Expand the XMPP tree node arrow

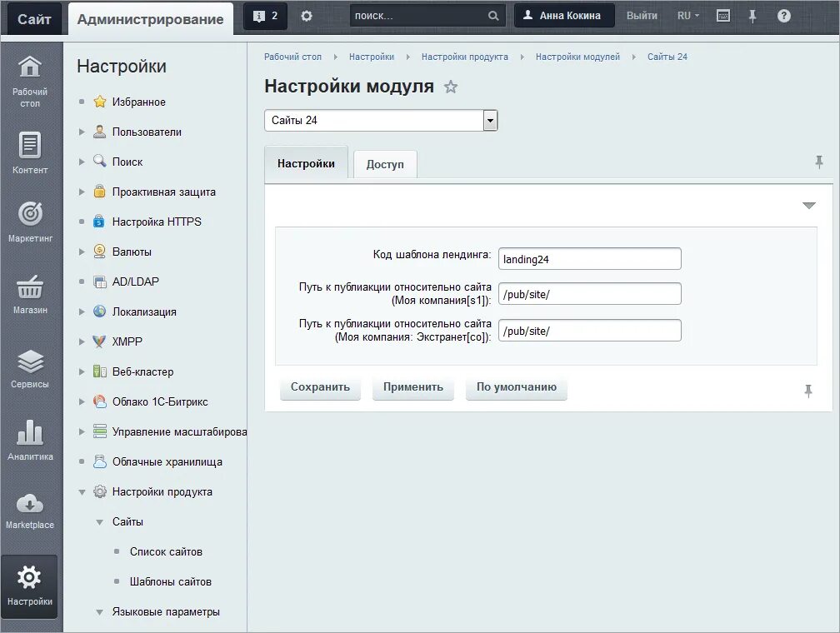[x=82, y=341]
